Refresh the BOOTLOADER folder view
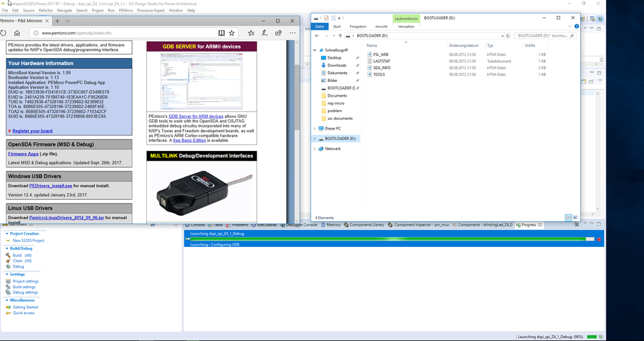 [508, 35]
